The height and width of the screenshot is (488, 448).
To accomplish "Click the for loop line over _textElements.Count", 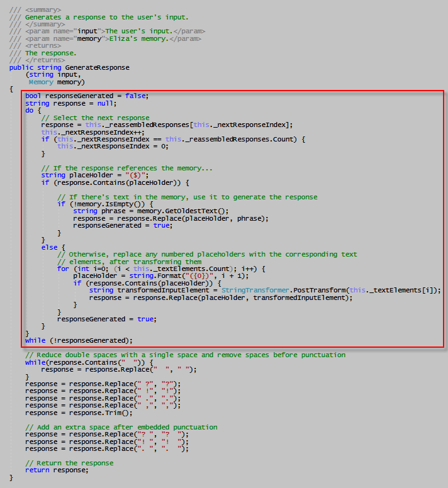I will click(x=161, y=269).
